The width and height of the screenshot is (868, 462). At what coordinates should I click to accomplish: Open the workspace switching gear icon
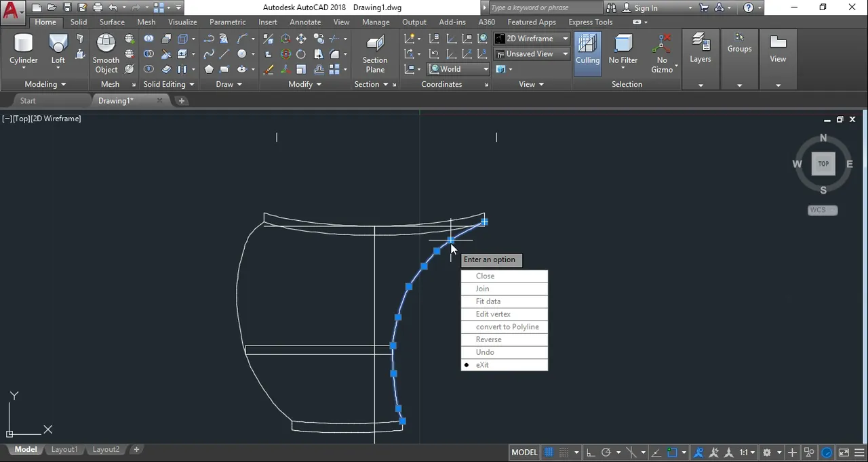pyautogui.click(x=767, y=453)
